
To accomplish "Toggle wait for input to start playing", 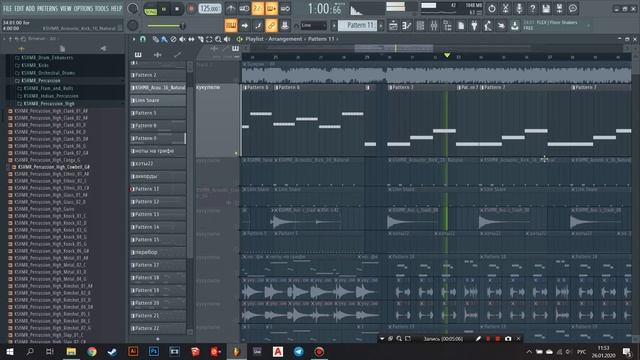I will click(x=244, y=9).
